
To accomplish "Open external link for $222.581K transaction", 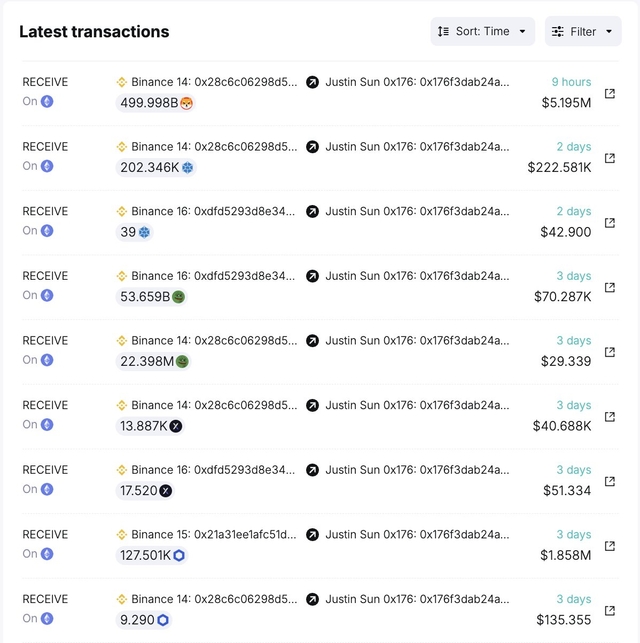I will tap(610, 158).
